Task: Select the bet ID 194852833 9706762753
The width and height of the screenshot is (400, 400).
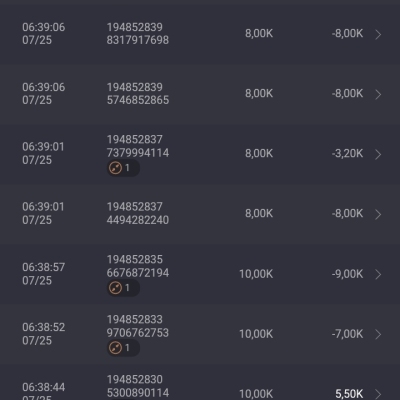Action: (138, 326)
